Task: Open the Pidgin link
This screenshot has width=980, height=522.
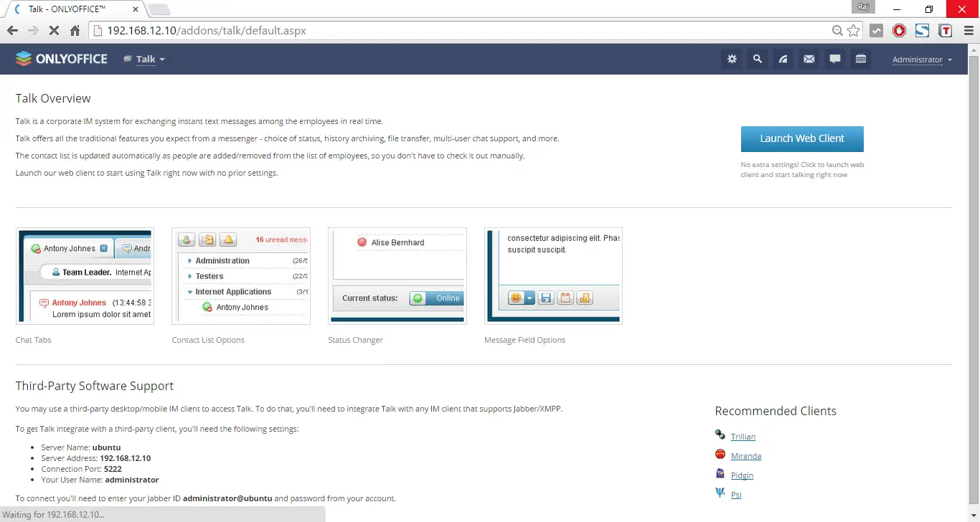Action: pyautogui.click(x=742, y=475)
